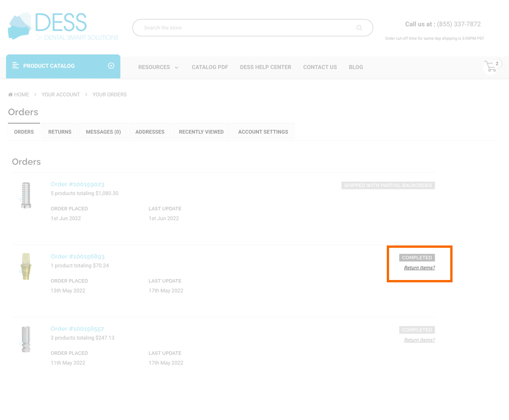
Task: Click the Product Catalog hamburger icon
Action: pos(15,66)
